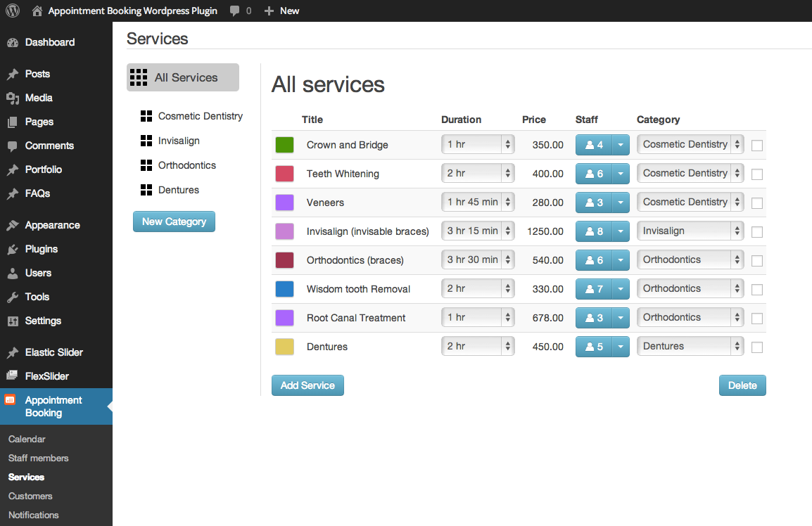The image size is (812, 526).
Task: Click the Tools wrench icon in sidebar
Action: (12, 297)
